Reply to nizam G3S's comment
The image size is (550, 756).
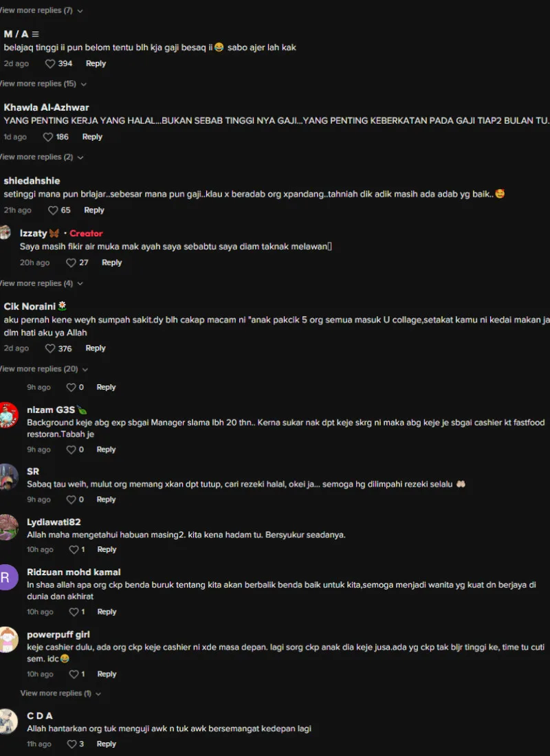click(x=106, y=449)
